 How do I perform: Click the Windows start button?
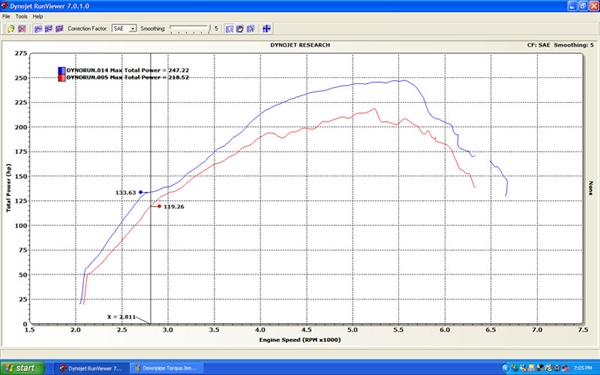(22, 368)
